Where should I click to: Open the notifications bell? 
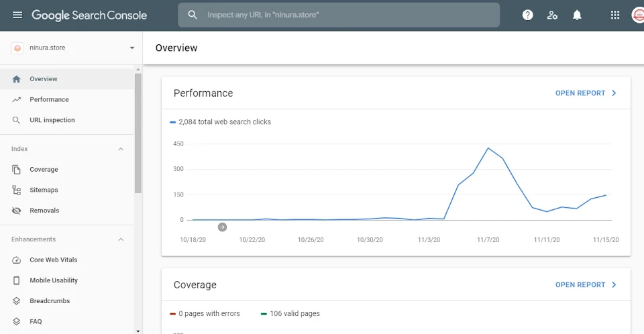[x=577, y=15]
